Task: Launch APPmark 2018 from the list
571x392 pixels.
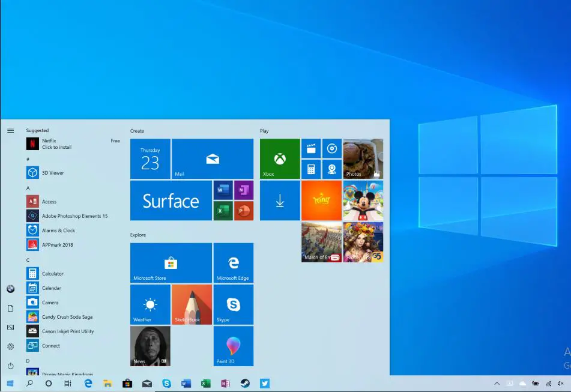Action: tap(73, 244)
